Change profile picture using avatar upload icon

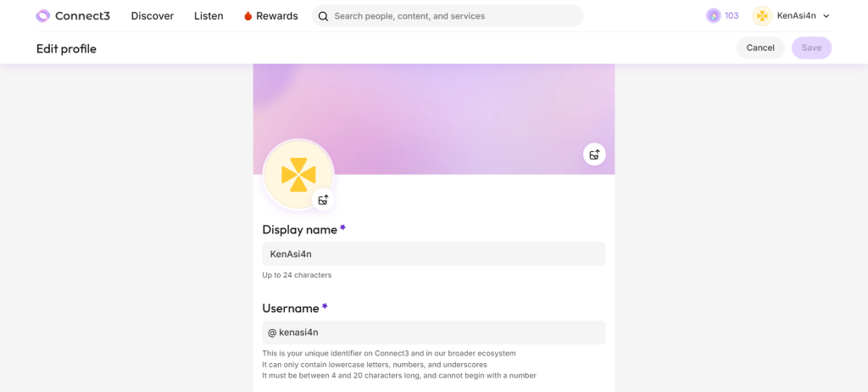click(x=323, y=199)
